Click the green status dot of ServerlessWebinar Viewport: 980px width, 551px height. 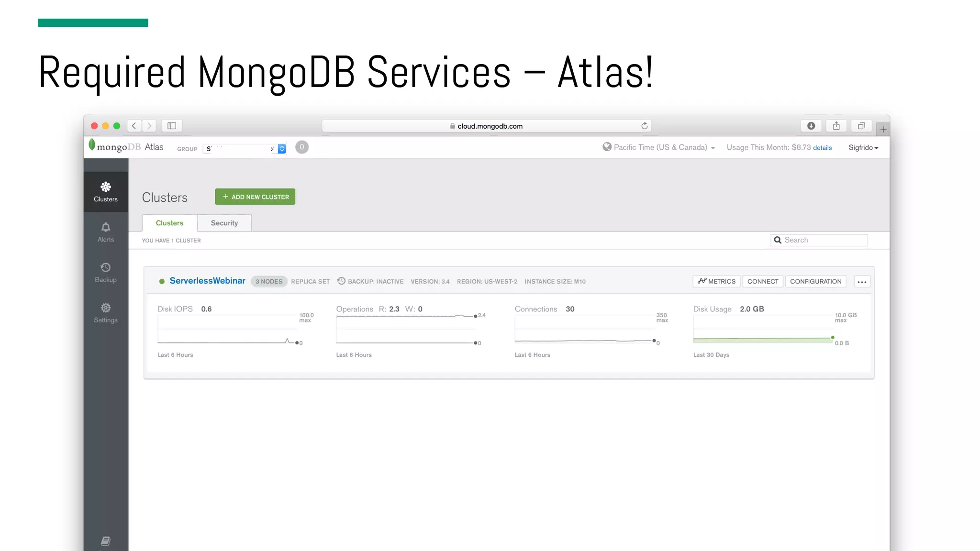tap(162, 281)
